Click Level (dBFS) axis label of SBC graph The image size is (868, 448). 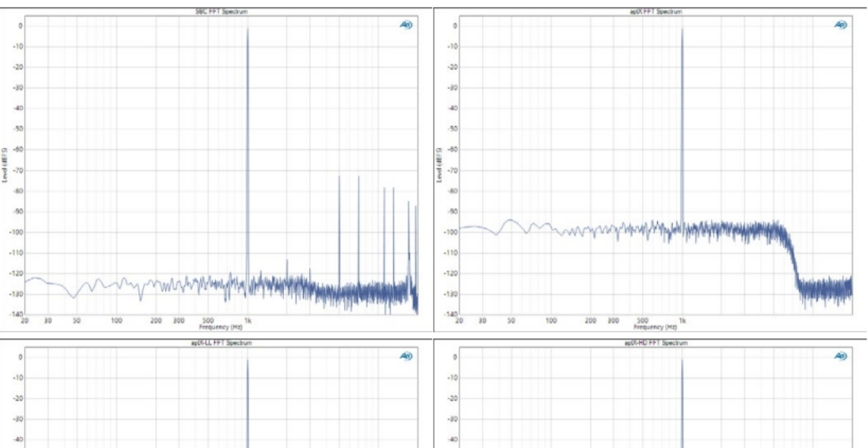(5, 165)
